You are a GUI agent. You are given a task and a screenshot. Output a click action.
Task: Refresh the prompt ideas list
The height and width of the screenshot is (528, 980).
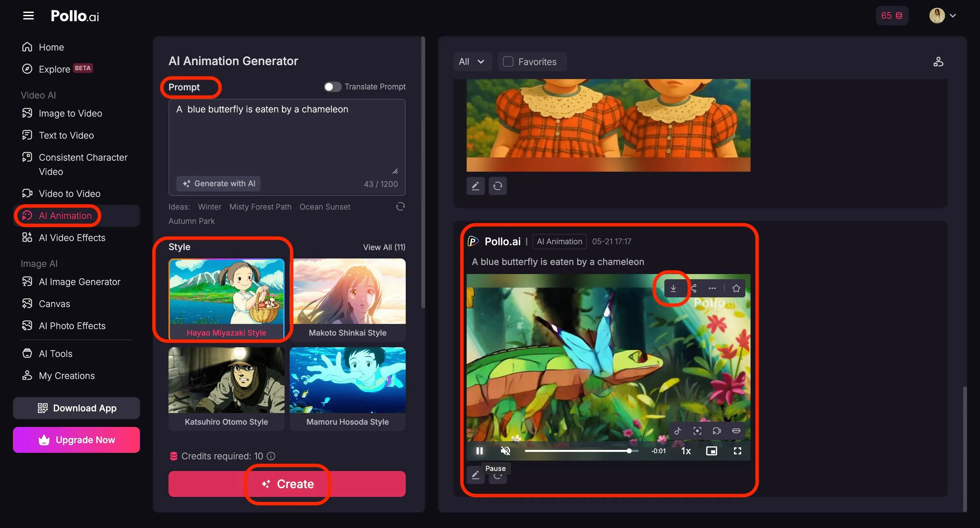point(400,206)
